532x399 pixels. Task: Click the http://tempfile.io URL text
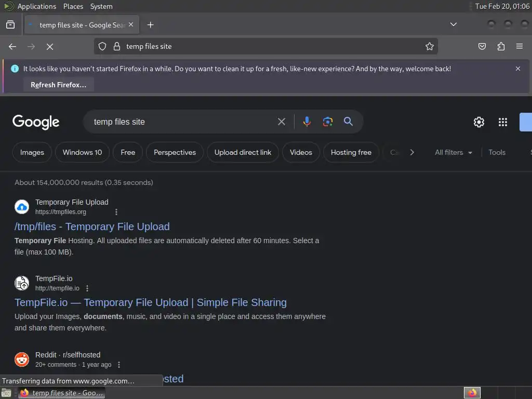coord(57,288)
